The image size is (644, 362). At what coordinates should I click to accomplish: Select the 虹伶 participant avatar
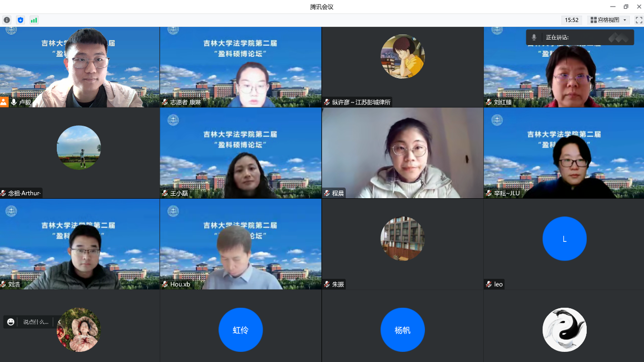[x=240, y=330]
